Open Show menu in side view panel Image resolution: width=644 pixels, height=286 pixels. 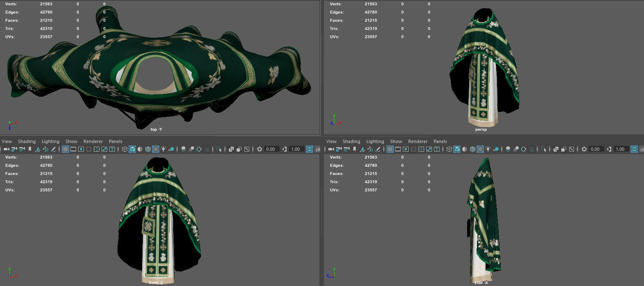pos(396,141)
